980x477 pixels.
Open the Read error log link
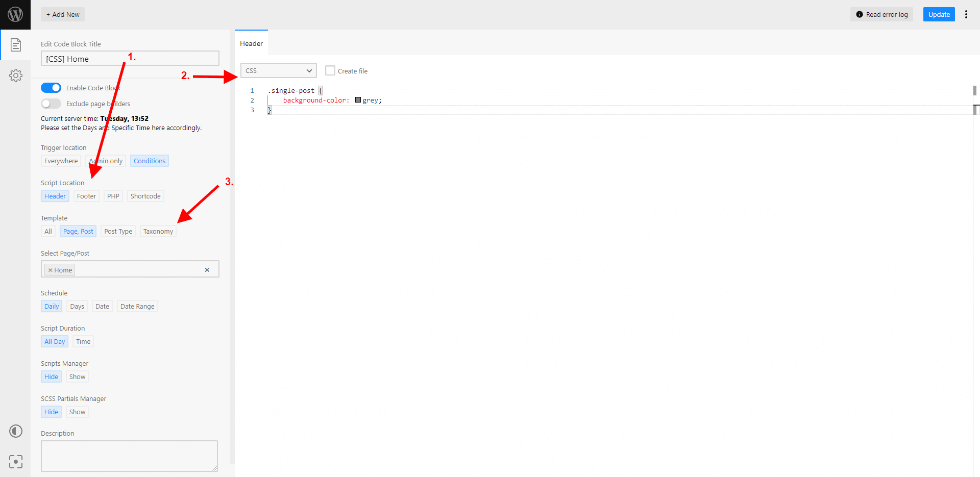(881, 14)
